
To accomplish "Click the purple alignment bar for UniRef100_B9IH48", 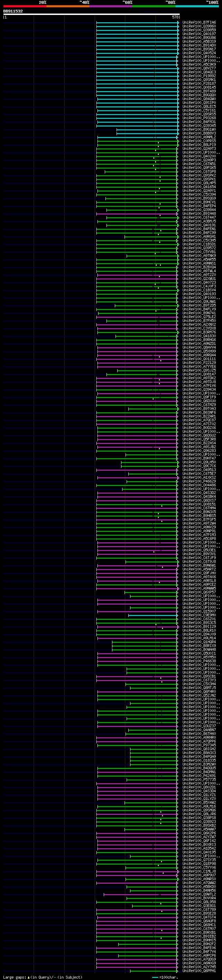I will coord(137,214).
